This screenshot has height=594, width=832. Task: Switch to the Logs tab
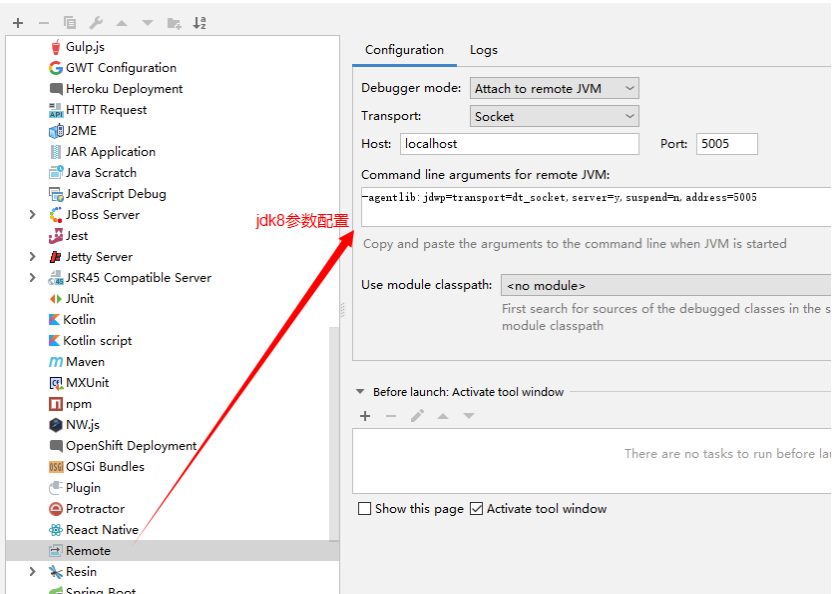484,50
